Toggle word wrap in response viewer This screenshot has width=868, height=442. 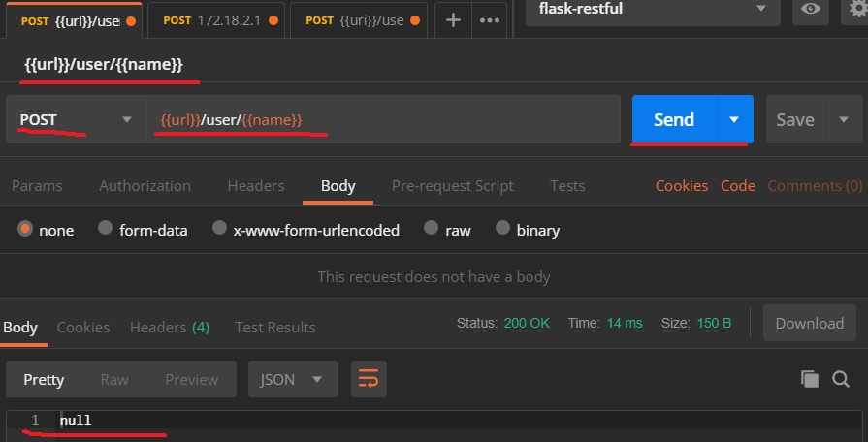(369, 380)
